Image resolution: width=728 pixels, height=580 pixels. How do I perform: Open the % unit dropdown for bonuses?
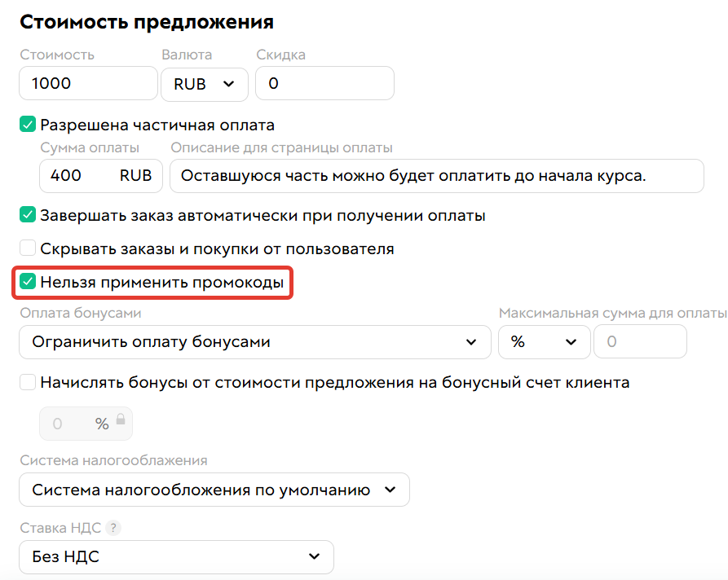(x=544, y=342)
